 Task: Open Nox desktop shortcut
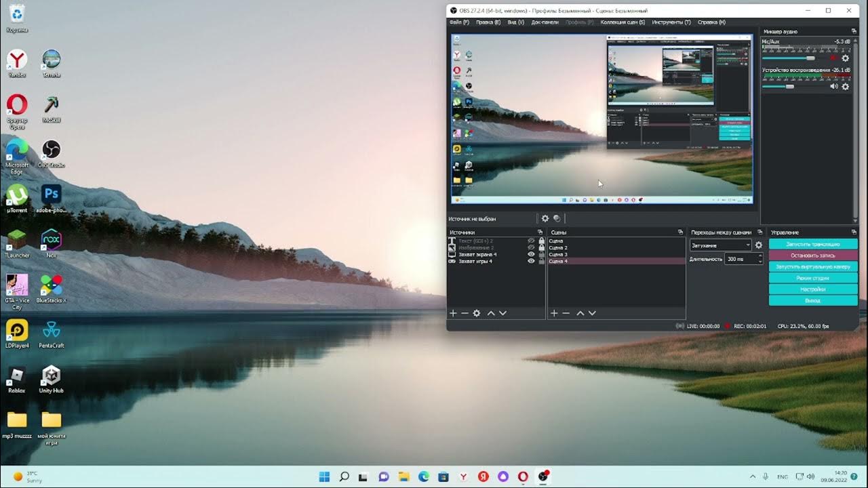pyautogui.click(x=52, y=244)
